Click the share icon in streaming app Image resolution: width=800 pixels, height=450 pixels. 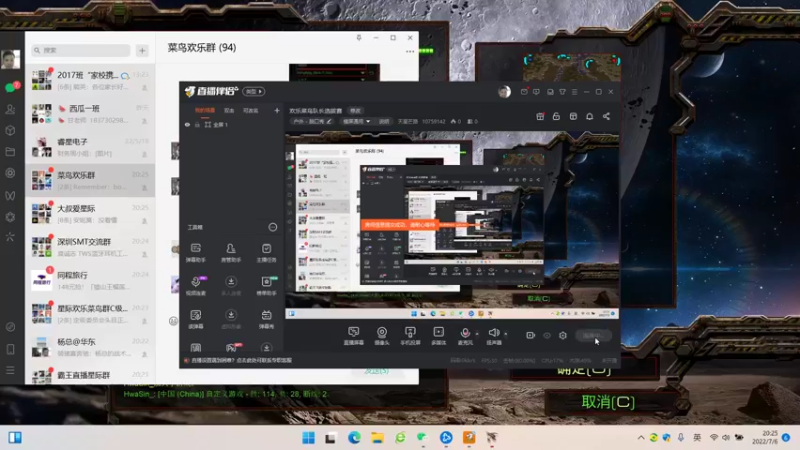[606, 116]
